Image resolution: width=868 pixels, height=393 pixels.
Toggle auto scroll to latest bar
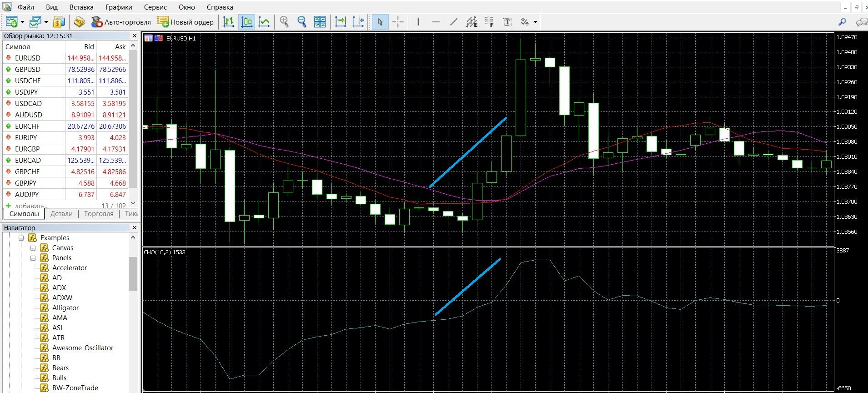(341, 21)
